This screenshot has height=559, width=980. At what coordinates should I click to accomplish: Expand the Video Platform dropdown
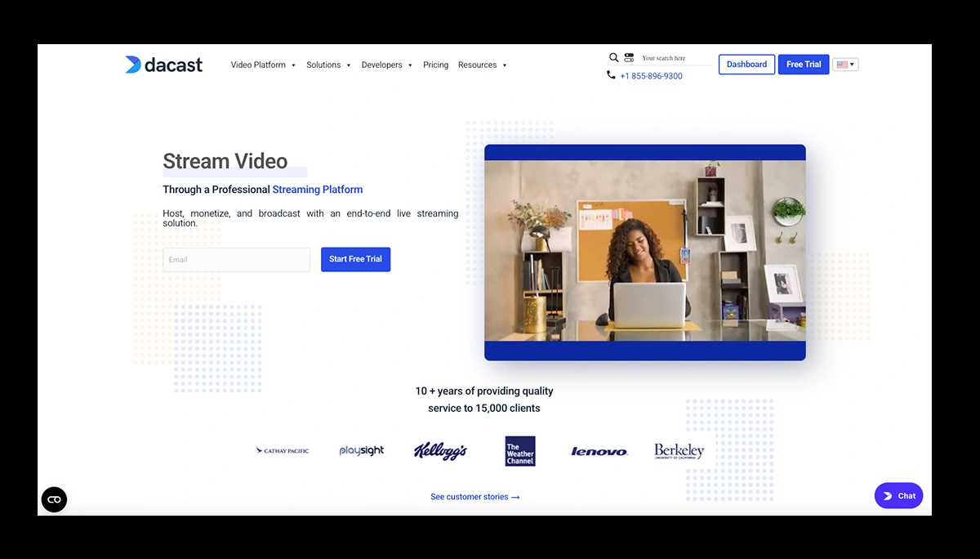[x=263, y=65]
